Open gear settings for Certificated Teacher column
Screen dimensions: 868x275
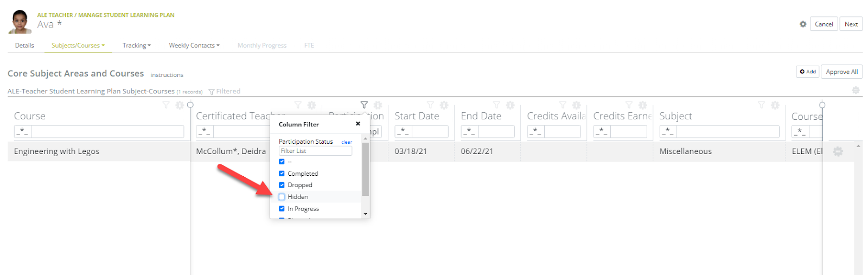point(311,105)
